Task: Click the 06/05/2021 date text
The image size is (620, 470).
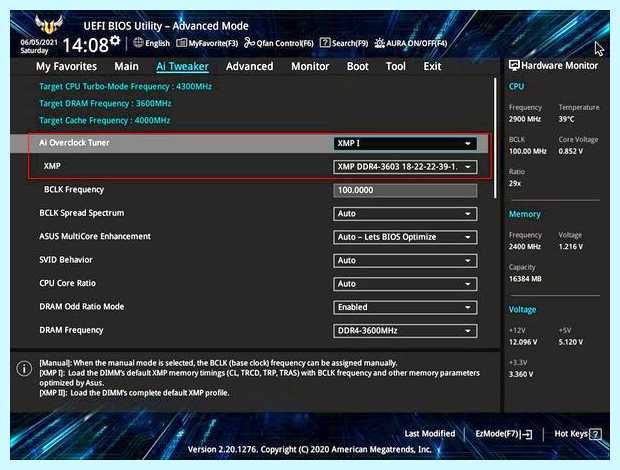Action: point(39,42)
